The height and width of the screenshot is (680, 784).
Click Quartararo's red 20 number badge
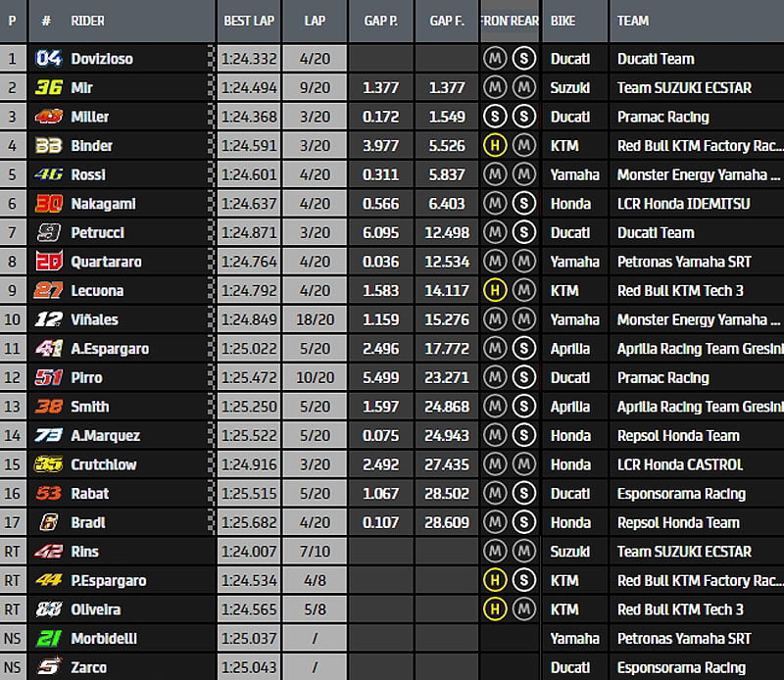point(48,262)
